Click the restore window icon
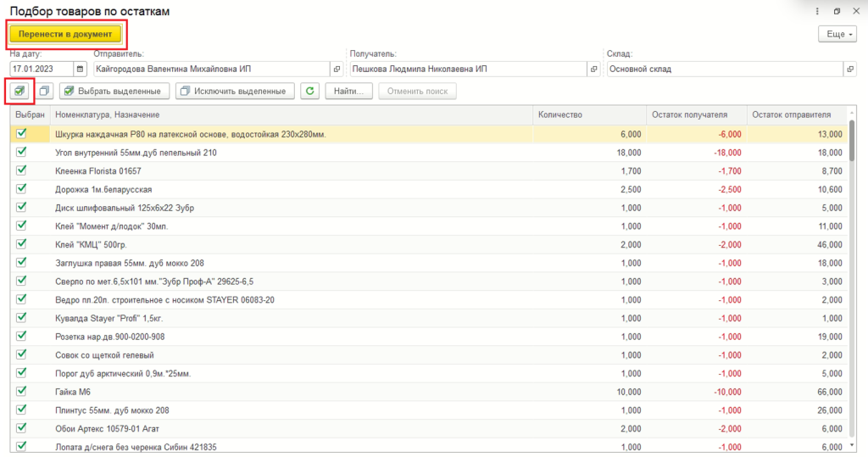 (x=837, y=11)
